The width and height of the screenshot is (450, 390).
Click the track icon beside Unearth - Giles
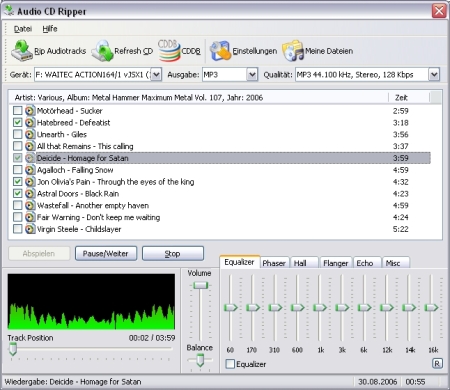pos(30,134)
